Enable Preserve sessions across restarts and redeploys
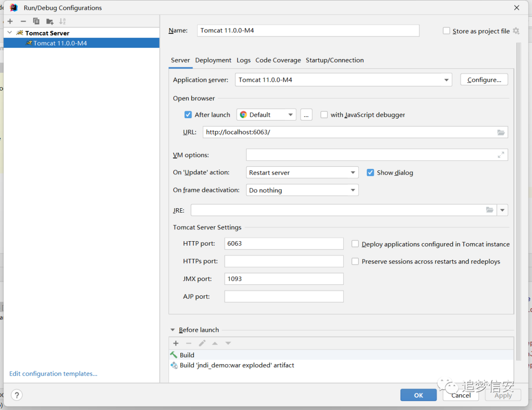Viewport: 532px width, 410px height. pos(355,261)
